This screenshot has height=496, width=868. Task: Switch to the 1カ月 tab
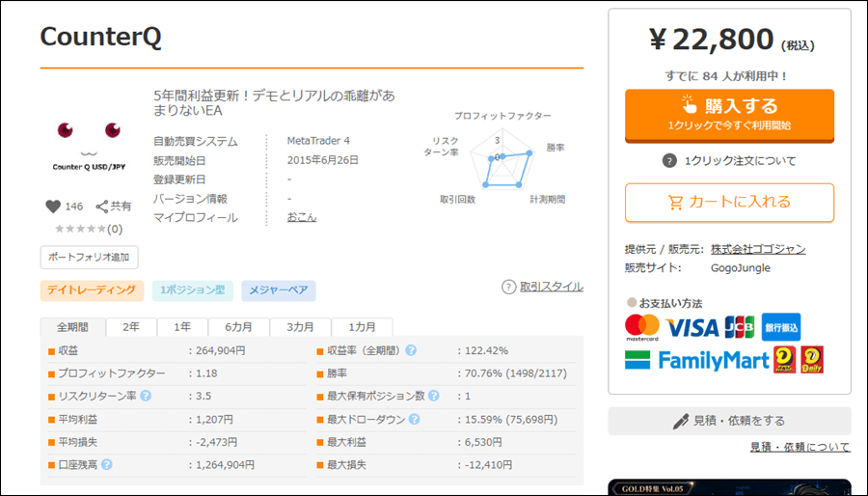pos(362,327)
